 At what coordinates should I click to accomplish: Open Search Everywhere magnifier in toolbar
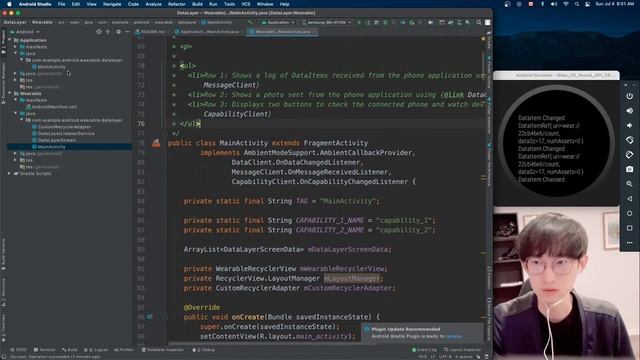(479, 22)
